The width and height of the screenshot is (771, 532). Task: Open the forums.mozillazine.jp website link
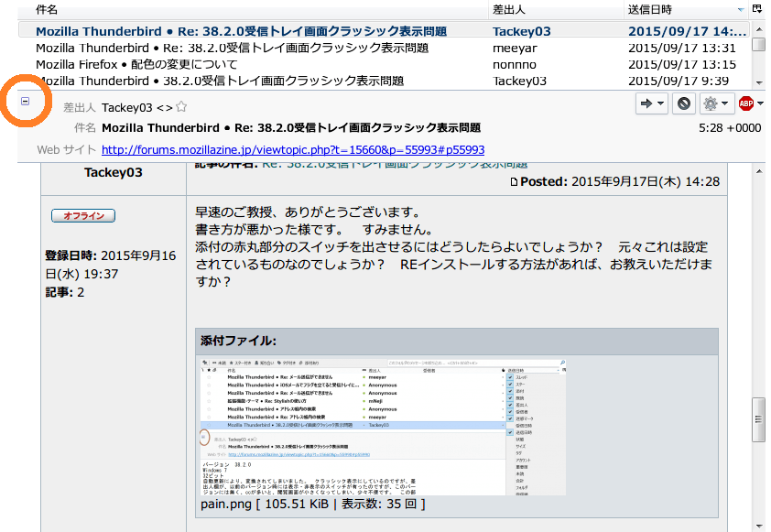tap(293, 149)
